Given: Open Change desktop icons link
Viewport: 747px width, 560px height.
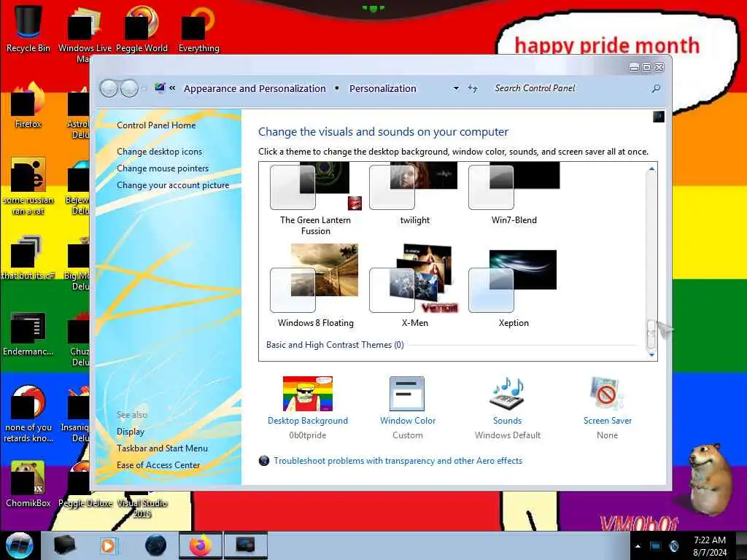Looking at the screenshot, I should coord(159,152).
